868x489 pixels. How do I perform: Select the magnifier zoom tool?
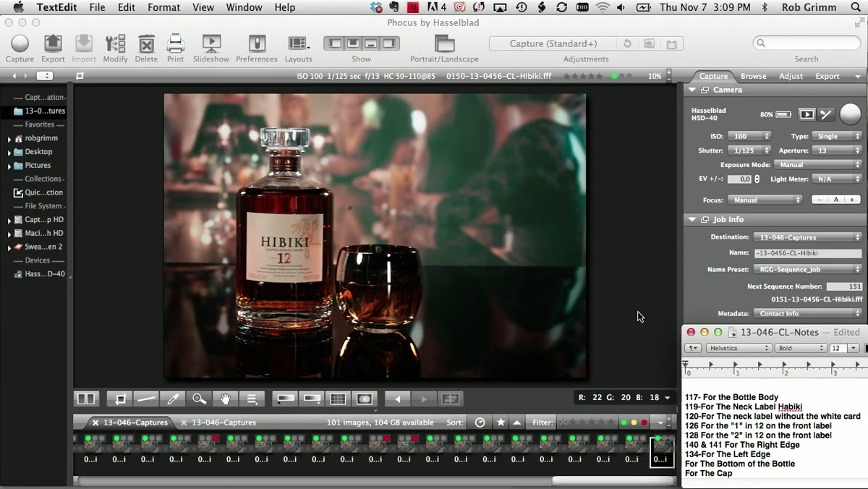(199, 399)
